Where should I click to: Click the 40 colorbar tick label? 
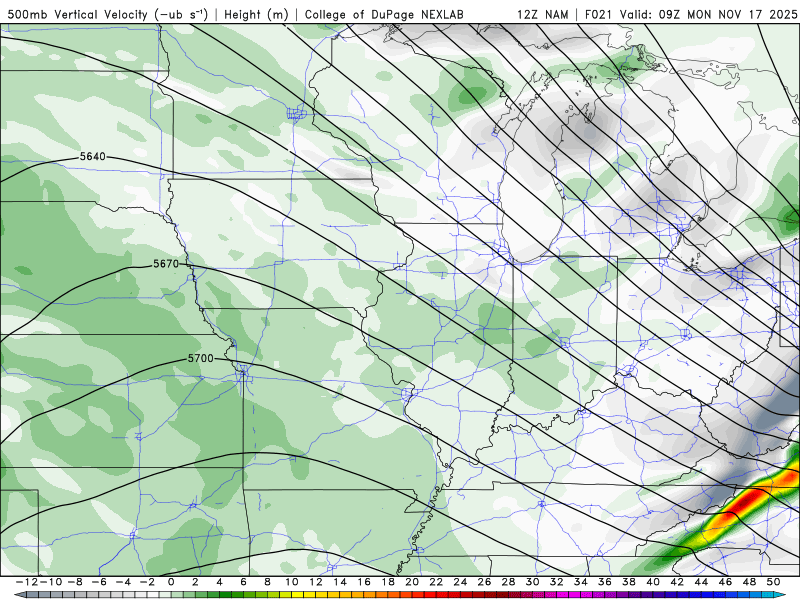pos(653,582)
